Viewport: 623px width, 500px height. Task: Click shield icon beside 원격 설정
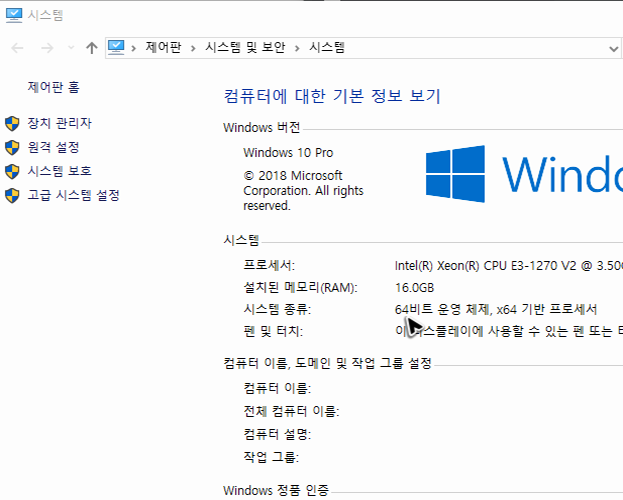click(12, 147)
